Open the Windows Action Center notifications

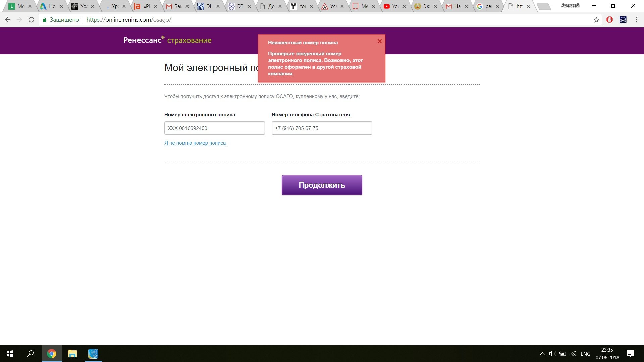point(630,354)
